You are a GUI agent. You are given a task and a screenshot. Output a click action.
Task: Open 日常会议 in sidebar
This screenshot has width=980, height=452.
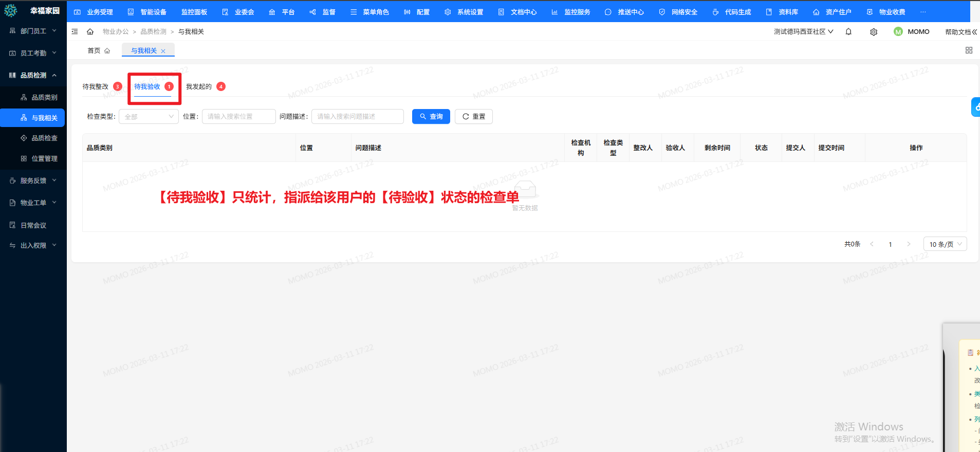[x=33, y=225]
